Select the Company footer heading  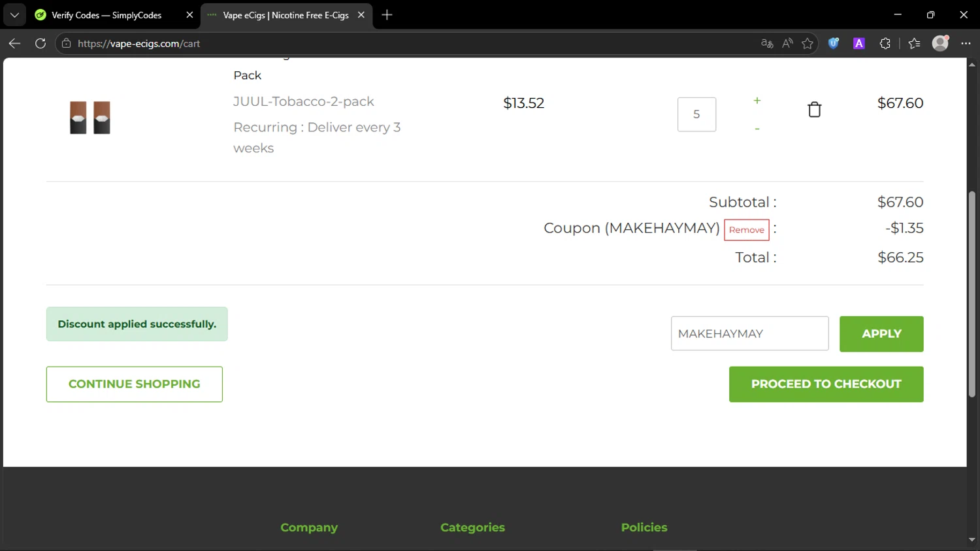point(309,527)
